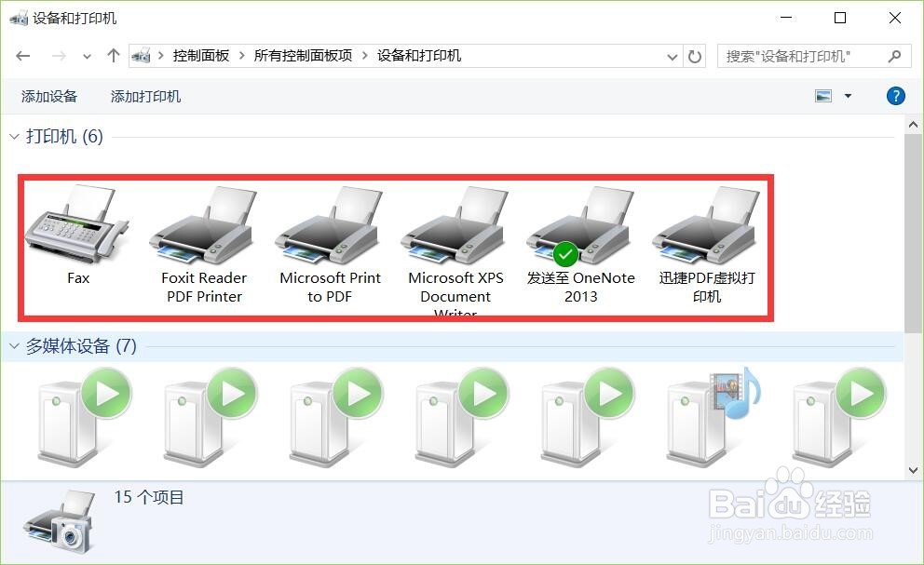
Task: Select Microsoft XPS Document Writer icon
Action: point(455,224)
